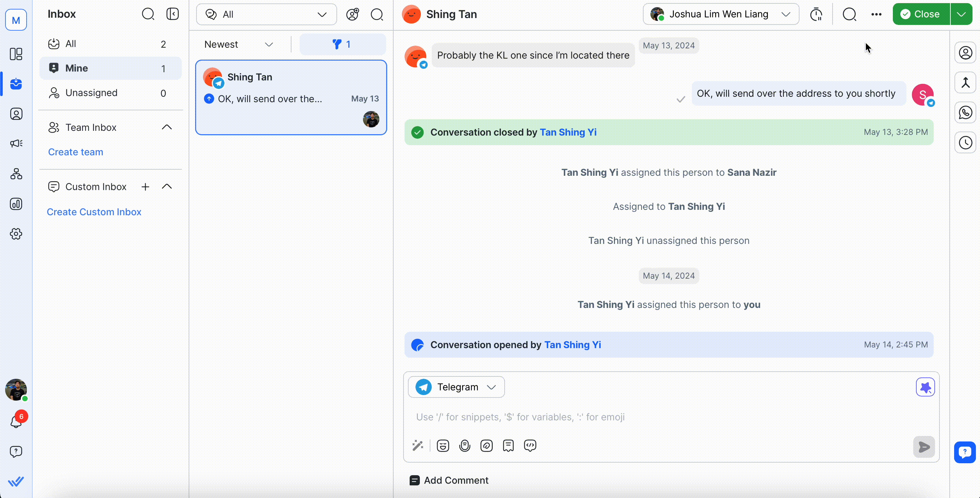Open the WhatsApp icon in right sidebar
The height and width of the screenshot is (498, 980).
965,113
